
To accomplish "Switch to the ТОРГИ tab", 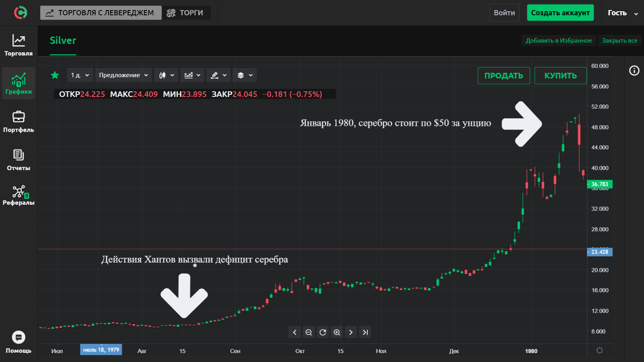I will coord(186,13).
